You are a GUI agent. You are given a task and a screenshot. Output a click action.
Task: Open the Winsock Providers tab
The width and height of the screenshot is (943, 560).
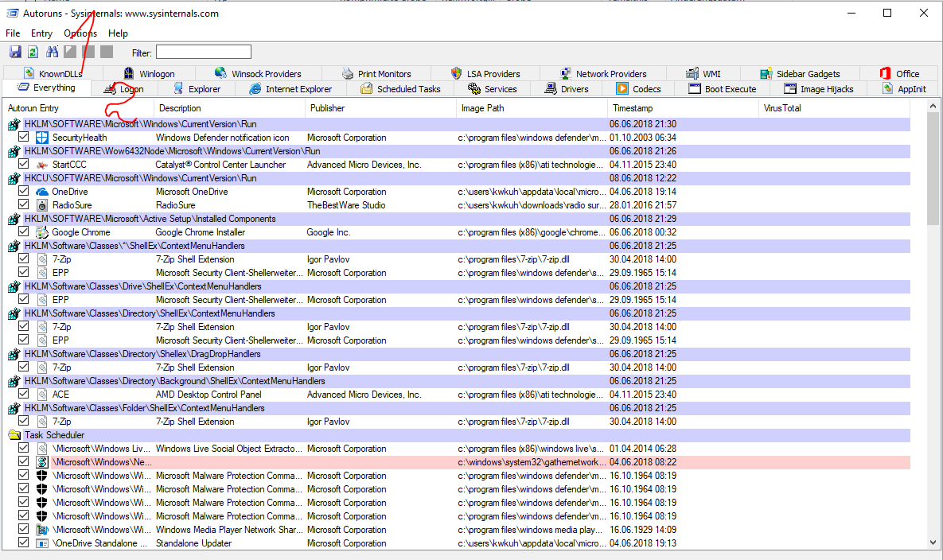pyautogui.click(x=258, y=74)
